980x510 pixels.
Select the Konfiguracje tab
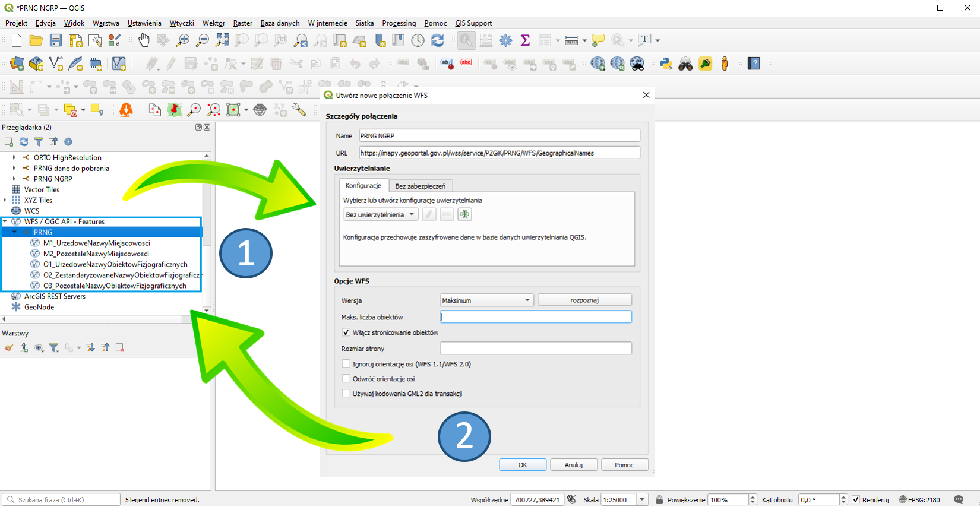click(363, 185)
